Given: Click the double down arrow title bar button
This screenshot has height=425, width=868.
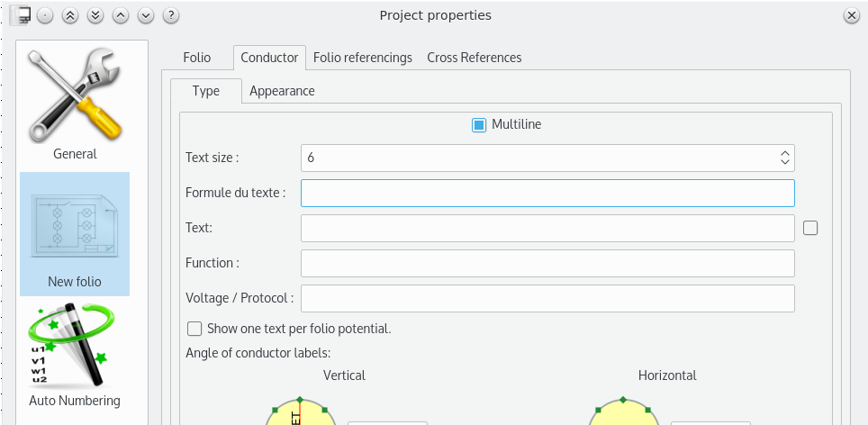Looking at the screenshot, I should point(95,15).
